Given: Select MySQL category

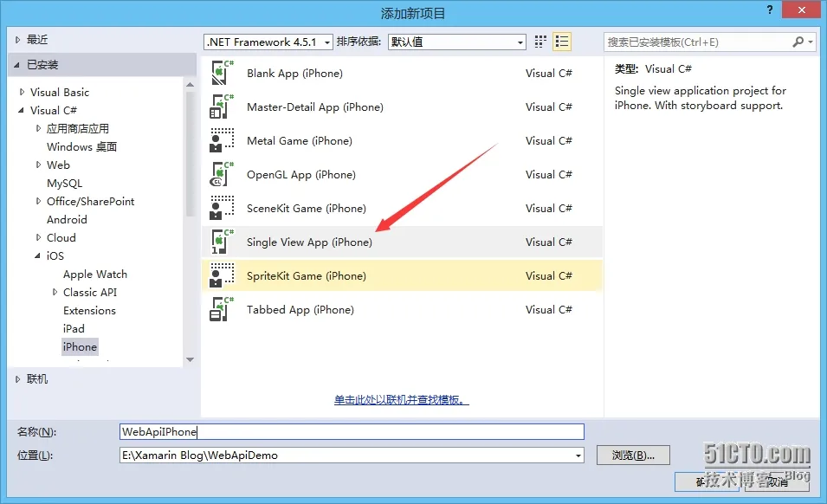Looking at the screenshot, I should tap(64, 183).
